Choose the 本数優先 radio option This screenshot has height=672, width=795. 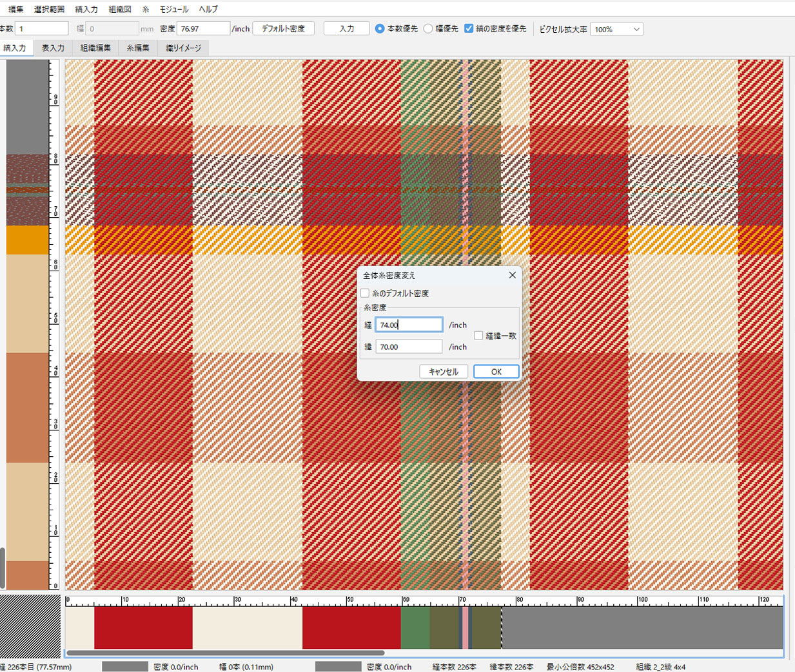[x=380, y=29]
